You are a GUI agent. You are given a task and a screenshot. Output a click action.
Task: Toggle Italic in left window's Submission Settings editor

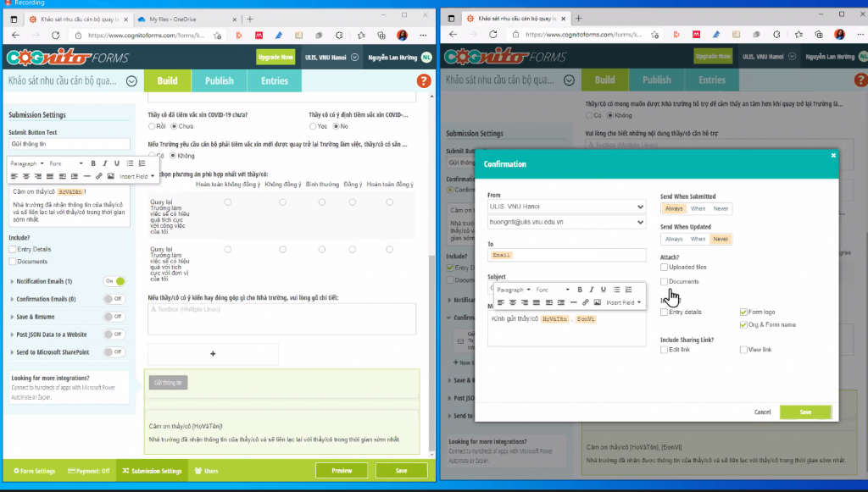click(x=104, y=163)
